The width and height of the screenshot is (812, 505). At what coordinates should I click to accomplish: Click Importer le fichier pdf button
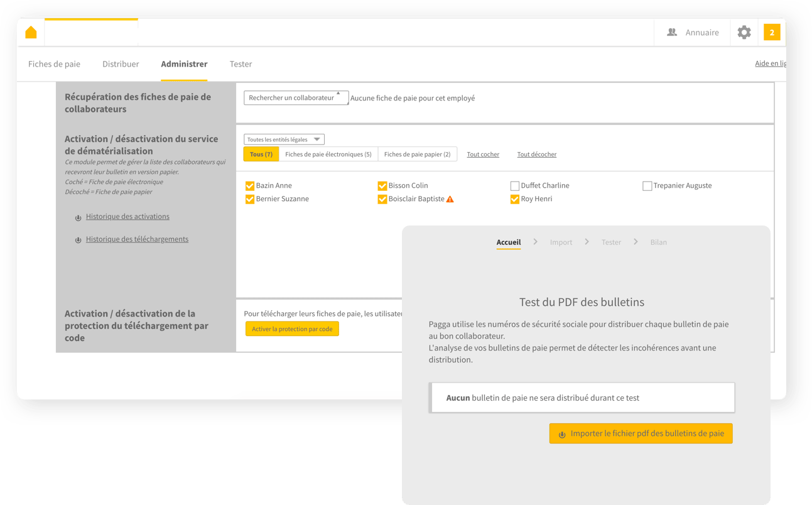coord(641,433)
